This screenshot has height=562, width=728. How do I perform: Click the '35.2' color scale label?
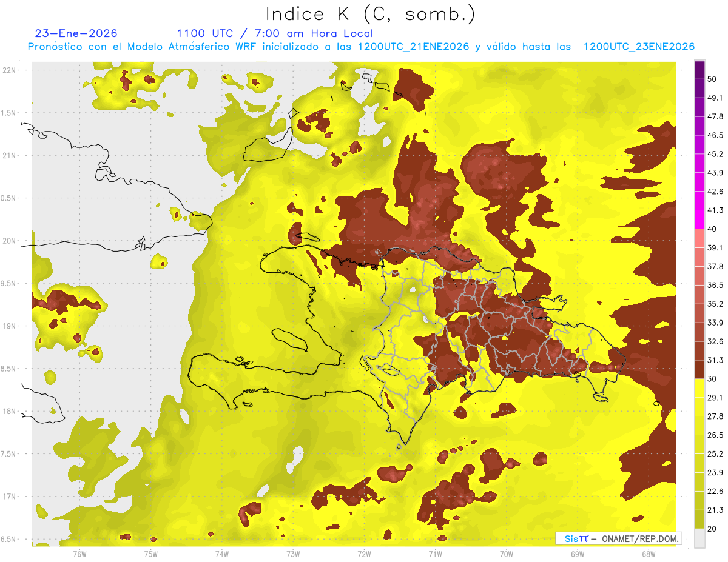coord(715,304)
